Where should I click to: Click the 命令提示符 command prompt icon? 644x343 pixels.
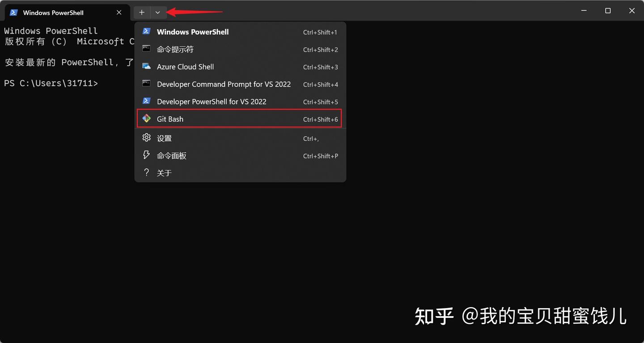pos(146,49)
